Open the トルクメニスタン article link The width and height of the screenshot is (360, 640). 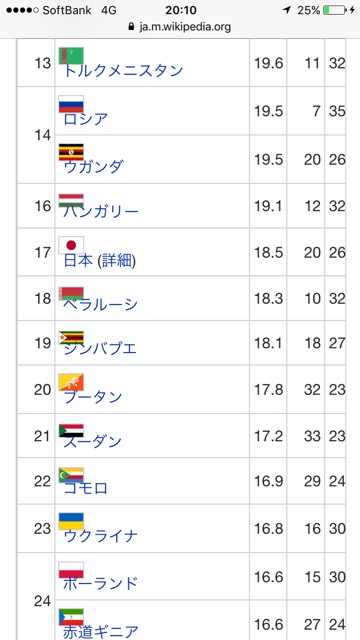(x=123, y=70)
